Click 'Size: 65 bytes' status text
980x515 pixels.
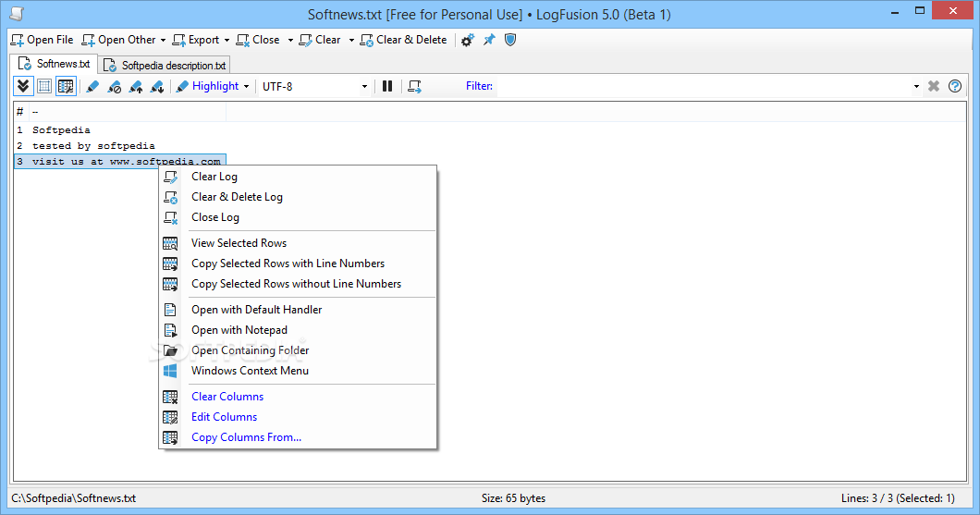click(x=513, y=498)
